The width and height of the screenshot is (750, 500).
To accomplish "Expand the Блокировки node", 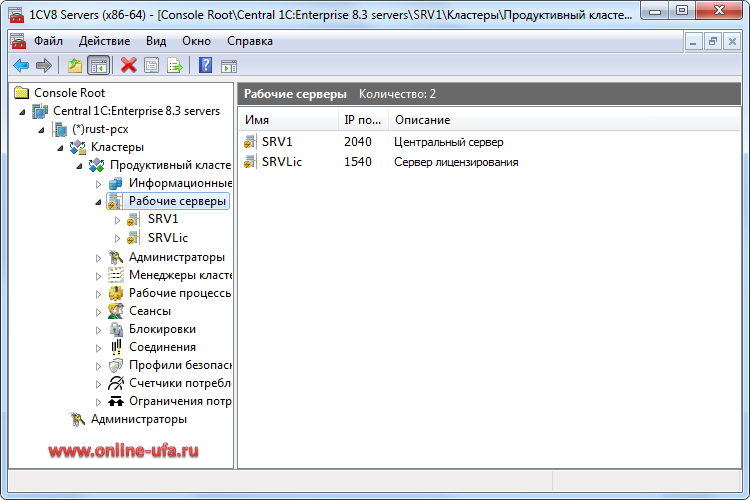I will (x=98, y=330).
